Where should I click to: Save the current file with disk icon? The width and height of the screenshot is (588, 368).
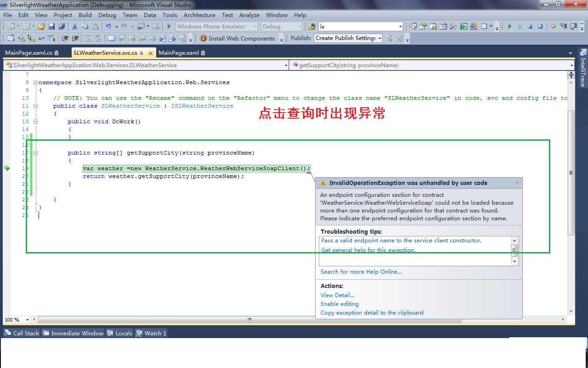coord(51,26)
